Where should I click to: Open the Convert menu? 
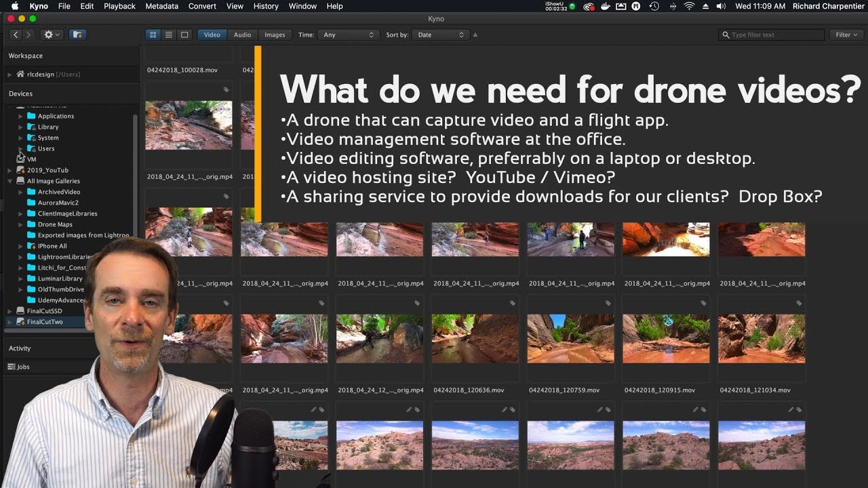203,6
